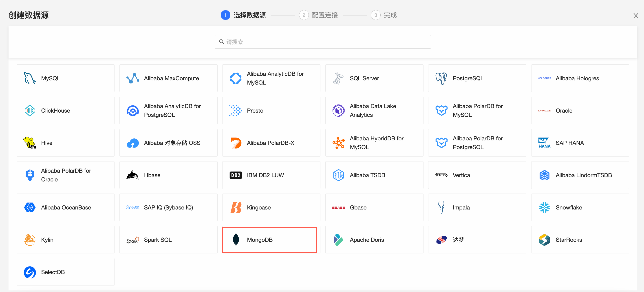Screen dimensions: 644x292
Task: Click the search input field
Action: click(322, 42)
